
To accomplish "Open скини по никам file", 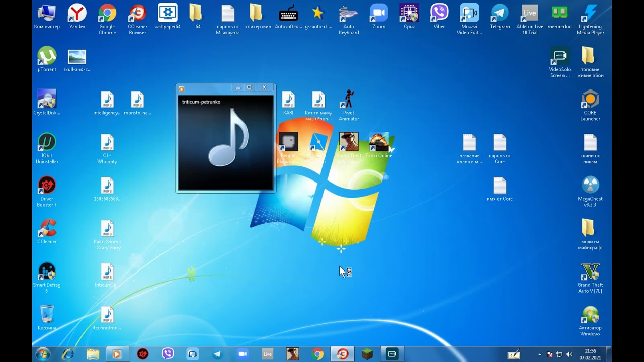I will click(590, 149).
